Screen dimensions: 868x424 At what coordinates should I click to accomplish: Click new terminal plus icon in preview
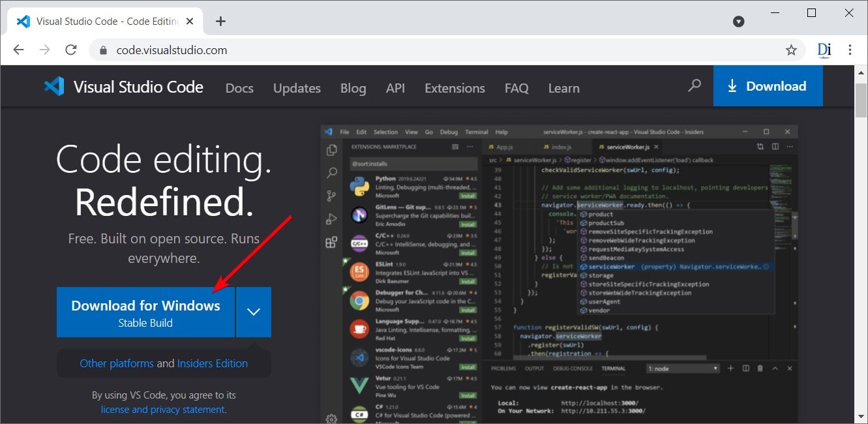(731, 369)
